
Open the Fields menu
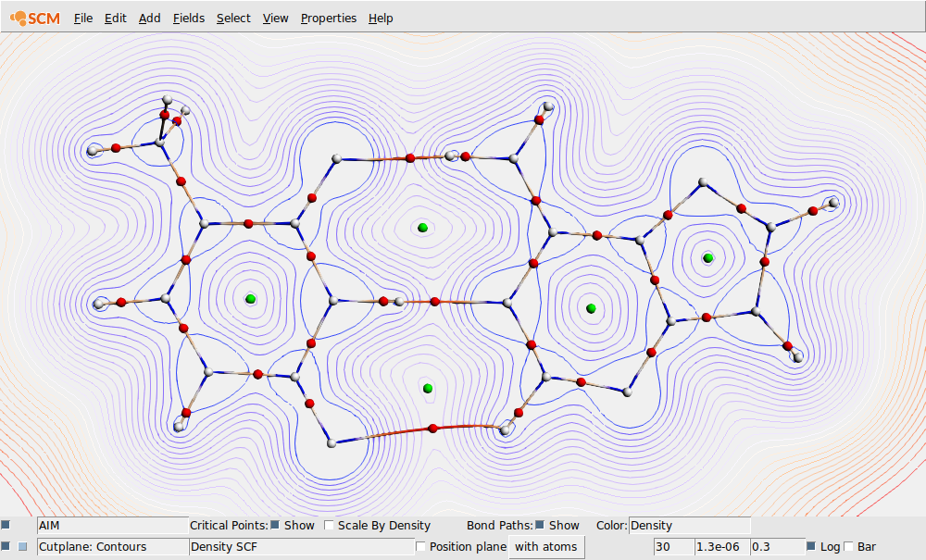tap(188, 18)
